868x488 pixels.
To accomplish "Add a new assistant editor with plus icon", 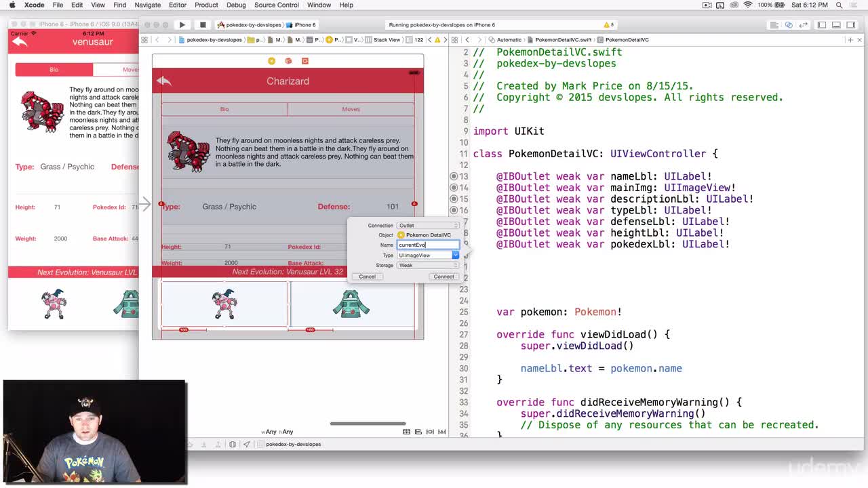I will (850, 40).
